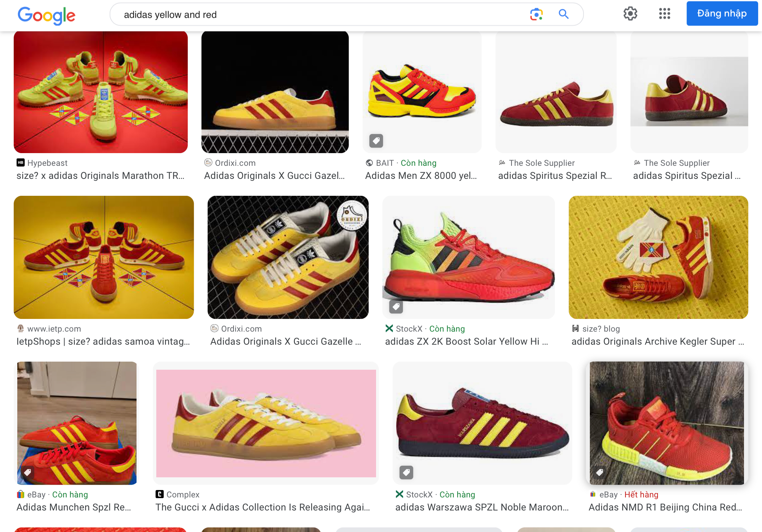762x532 pixels.
Task: Open Google Lens camera search
Action: 536,14
